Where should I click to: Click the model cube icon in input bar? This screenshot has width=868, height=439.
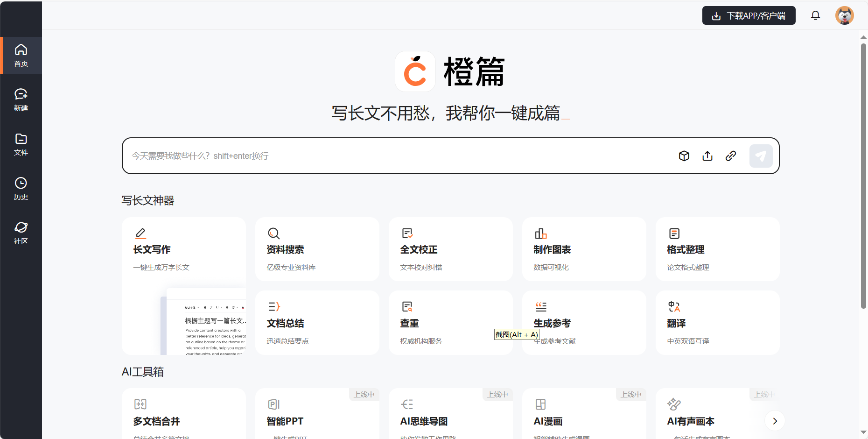click(684, 156)
